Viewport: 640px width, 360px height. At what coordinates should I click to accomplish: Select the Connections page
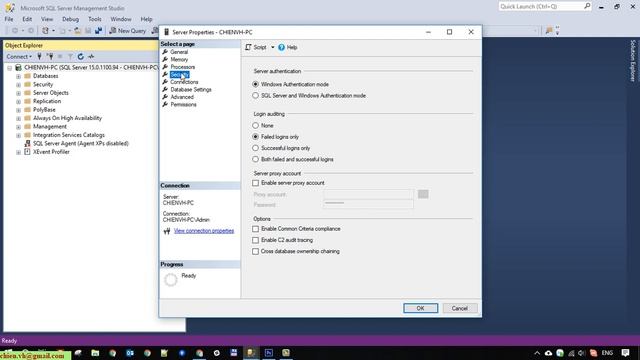coord(184,82)
